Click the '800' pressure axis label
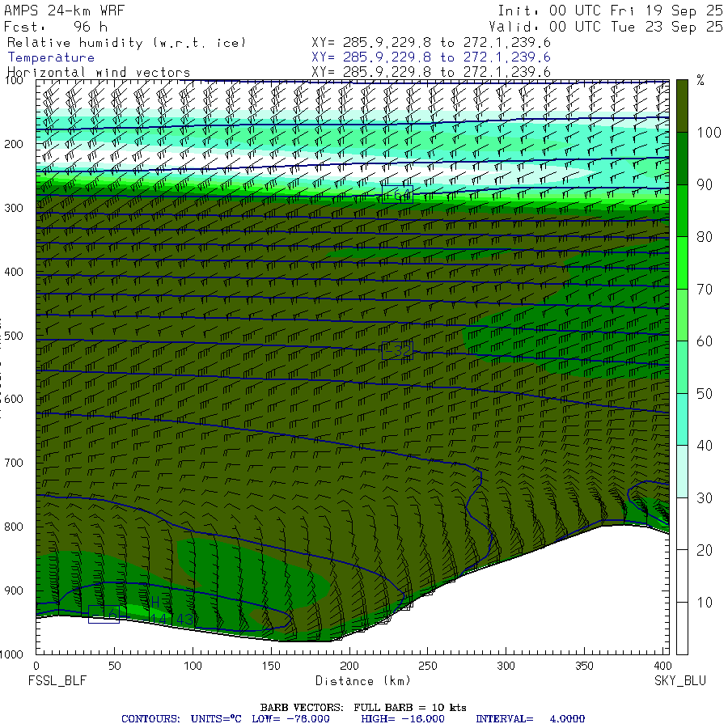Image resolution: width=728 pixels, height=728 pixels. [x=14, y=527]
